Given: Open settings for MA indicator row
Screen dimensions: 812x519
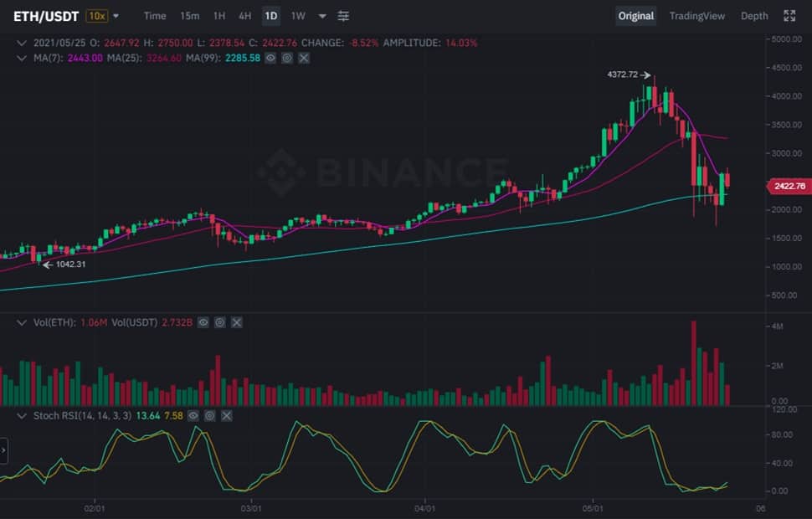Looking at the screenshot, I should tap(287, 58).
